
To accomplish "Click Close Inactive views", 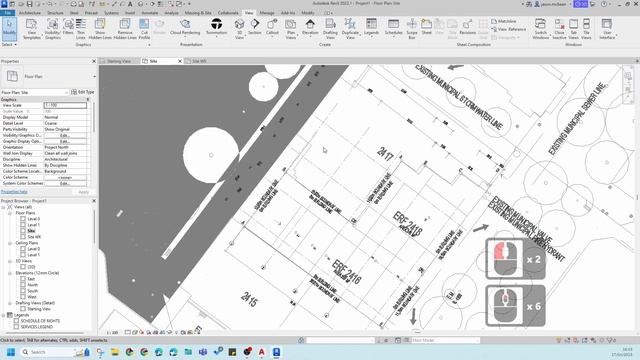I will 559,29.
